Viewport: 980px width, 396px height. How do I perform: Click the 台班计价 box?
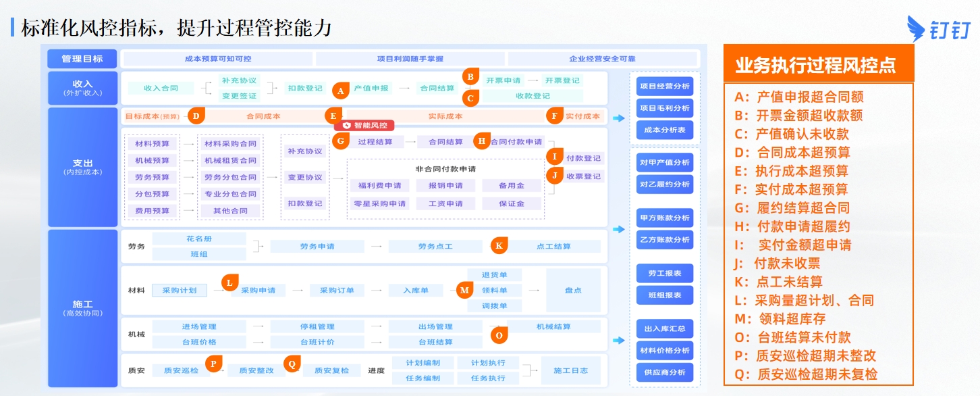[317, 342]
